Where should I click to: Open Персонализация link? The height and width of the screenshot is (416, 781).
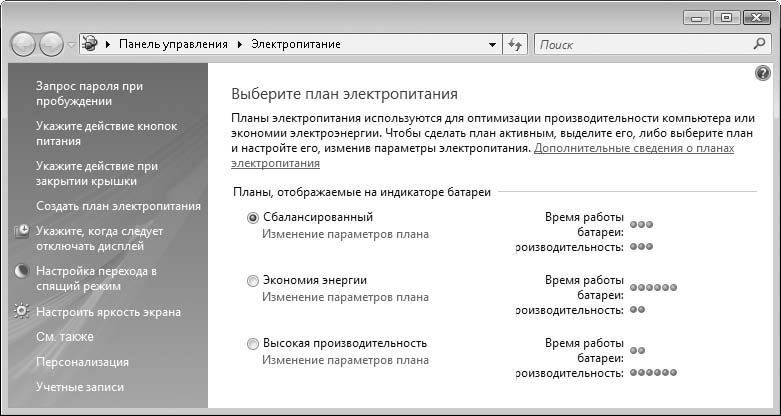[x=82, y=362]
